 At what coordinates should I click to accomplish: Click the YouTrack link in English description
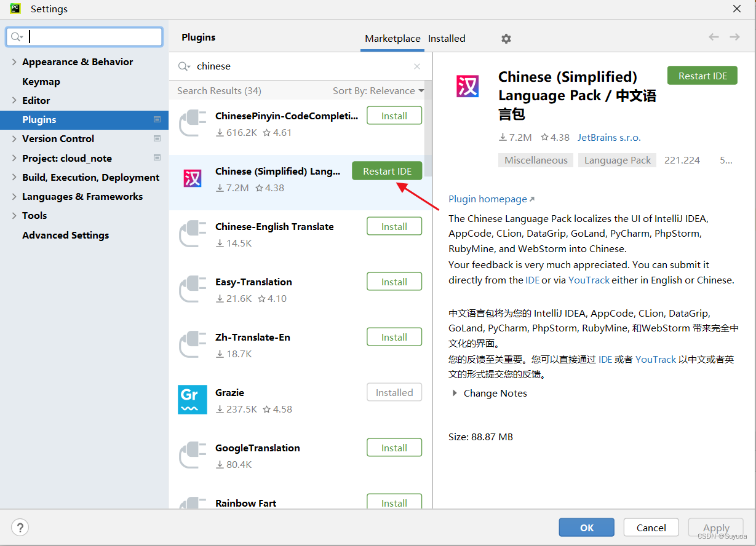589,280
